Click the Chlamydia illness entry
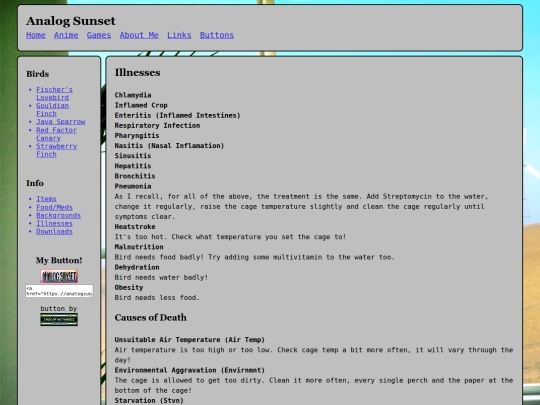Viewport: 540px width, 405px height. pos(133,95)
